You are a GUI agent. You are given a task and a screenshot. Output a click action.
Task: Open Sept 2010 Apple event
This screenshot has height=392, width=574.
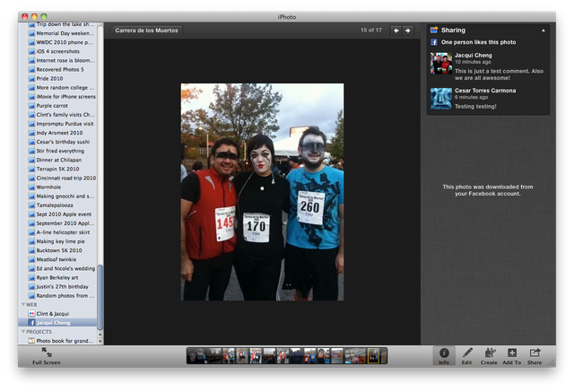57,214
